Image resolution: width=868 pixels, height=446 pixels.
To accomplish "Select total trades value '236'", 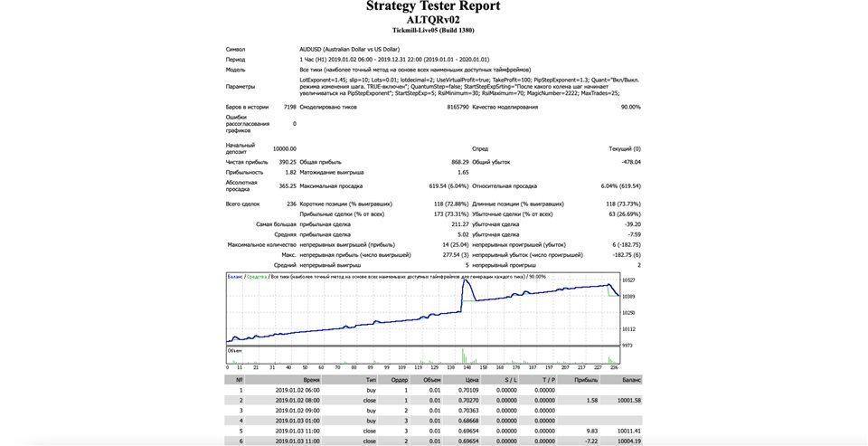I will (292, 204).
